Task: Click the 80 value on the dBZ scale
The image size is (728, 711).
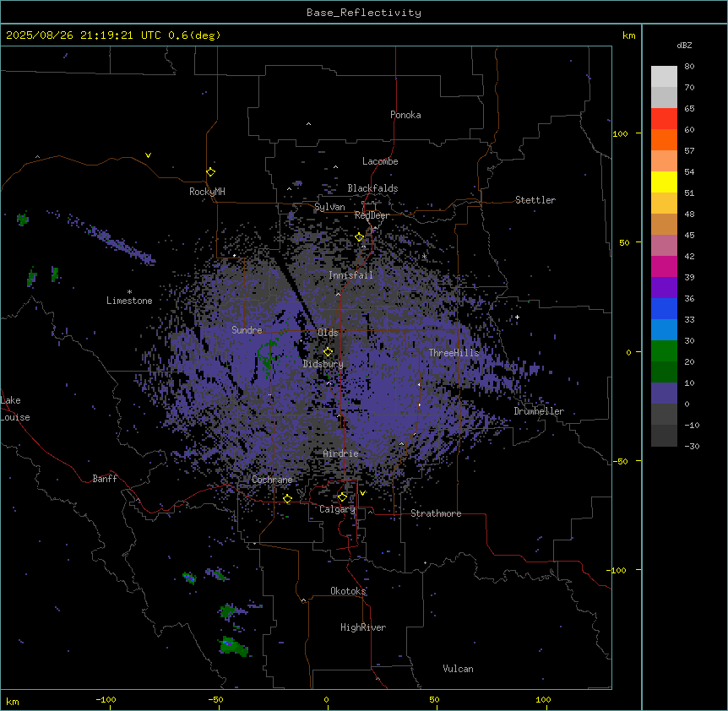Action: (x=689, y=66)
